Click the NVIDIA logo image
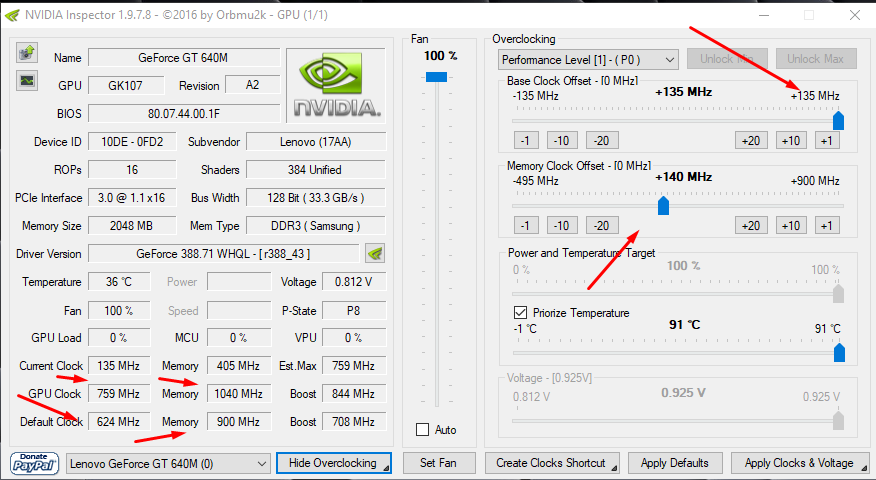Image resolution: width=876 pixels, height=480 pixels. pyautogui.click(x=336, y=85)
